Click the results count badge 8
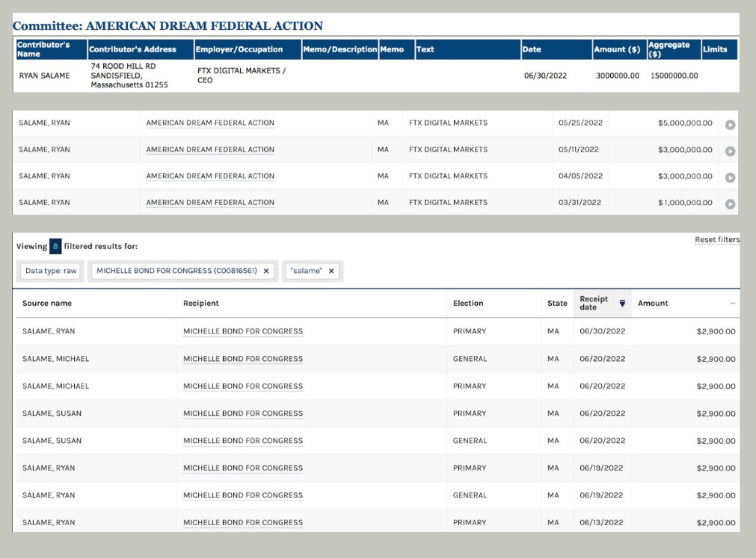The height and width of the screenshot is (558, 756). pos(55,246)
